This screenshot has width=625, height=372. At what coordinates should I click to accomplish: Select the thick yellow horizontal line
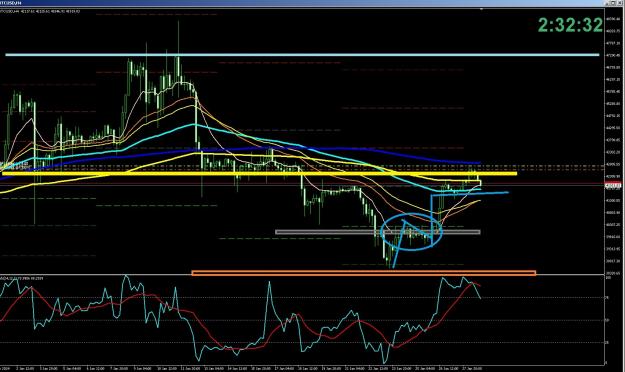pos(259,173)
